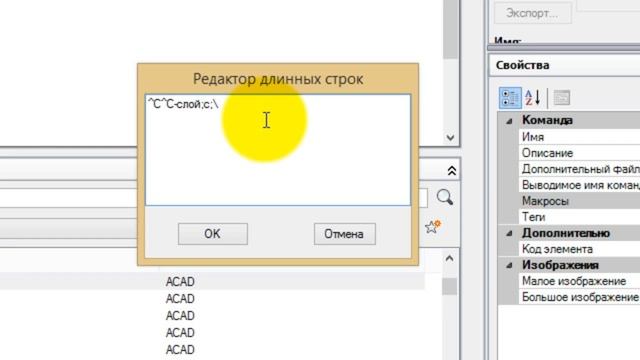Click the up arrow of command list scrollbar
The height and width of the screenshot is (360, 640).
coord(449,258)
